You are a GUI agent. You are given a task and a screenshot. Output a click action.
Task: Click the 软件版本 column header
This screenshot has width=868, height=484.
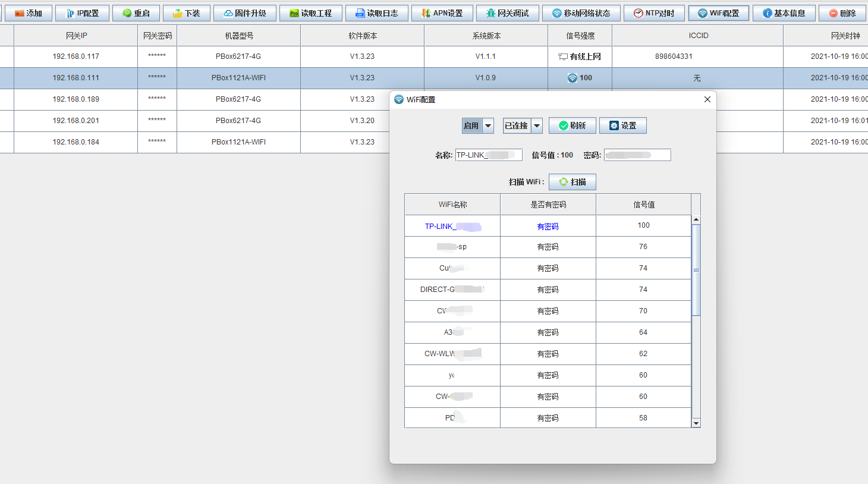point(363,36)
